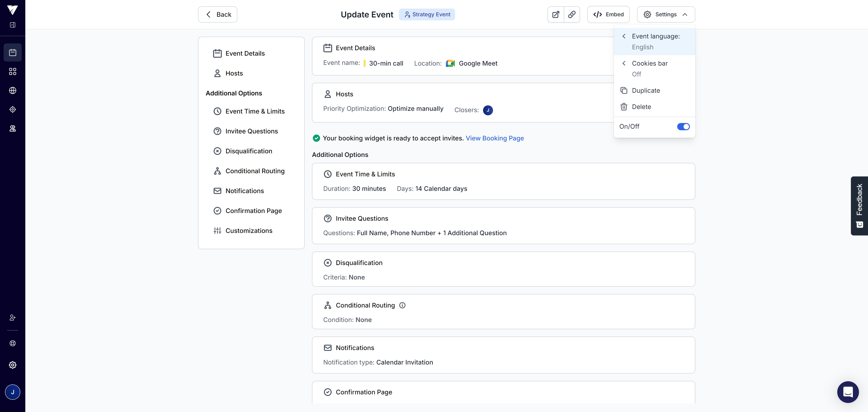Click the yellow event color swatch
This screenshot has height=412, width=868.
[365, 63]
